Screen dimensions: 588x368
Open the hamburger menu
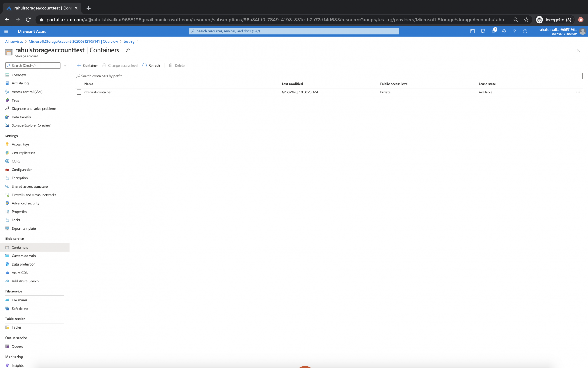point(6,31)
